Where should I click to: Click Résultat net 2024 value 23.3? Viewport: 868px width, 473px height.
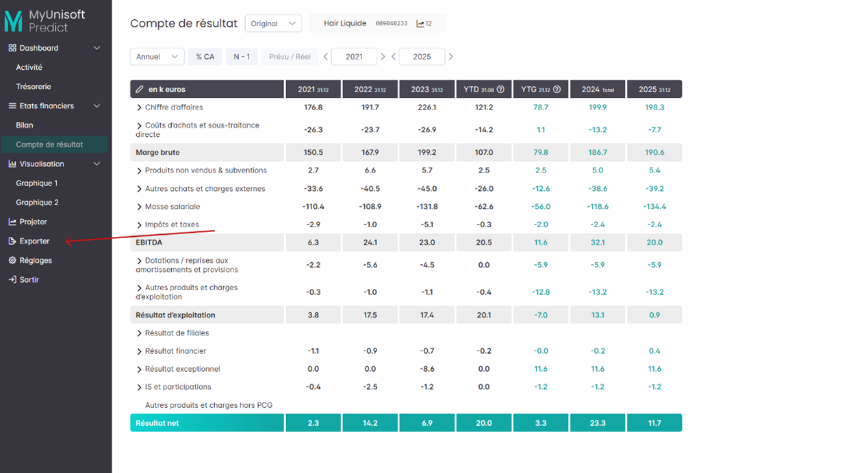[x=598, y=423]
